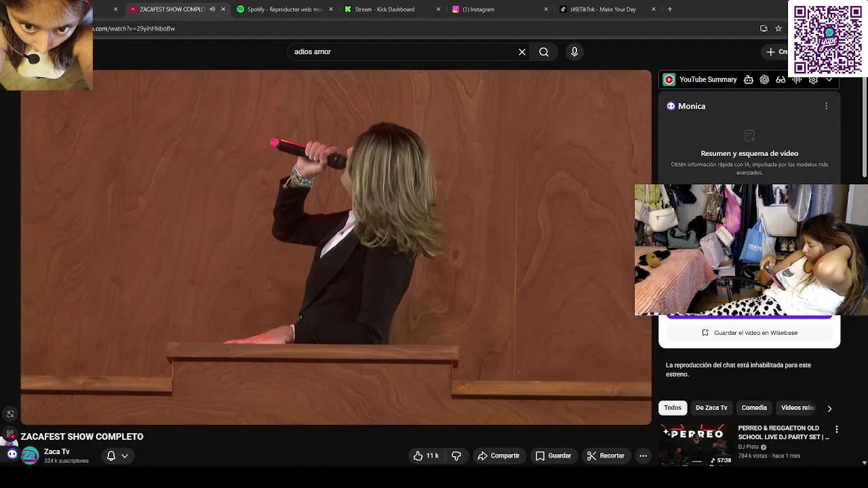Open the Zaca Tv channel avatar

(x=30, y=455)
